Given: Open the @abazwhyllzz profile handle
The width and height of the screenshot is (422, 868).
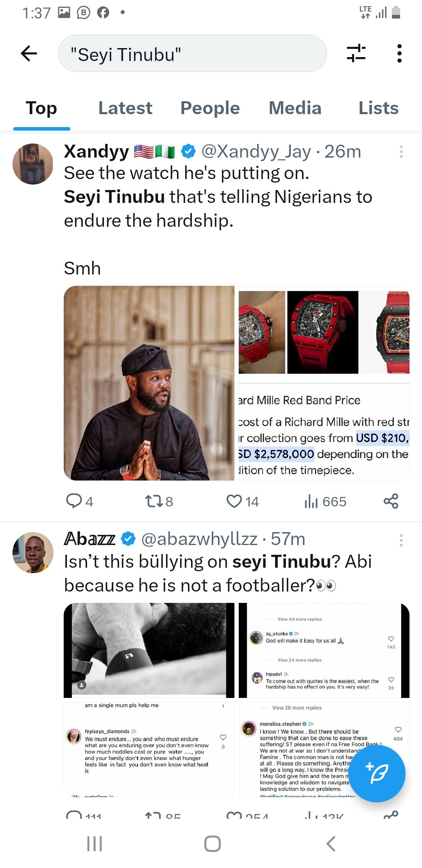Looking at the screenshot, I should 199,539.
